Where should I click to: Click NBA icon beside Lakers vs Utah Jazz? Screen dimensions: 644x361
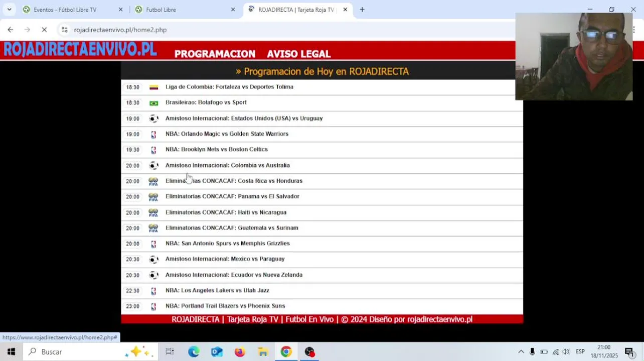(x=153, y=291)
